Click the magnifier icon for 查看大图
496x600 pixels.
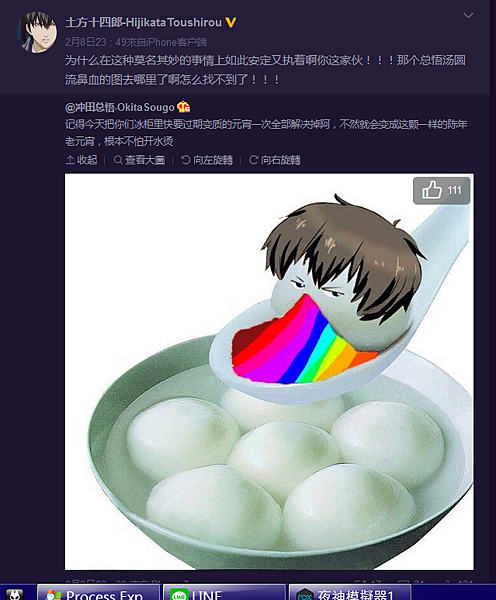(118, 160)
